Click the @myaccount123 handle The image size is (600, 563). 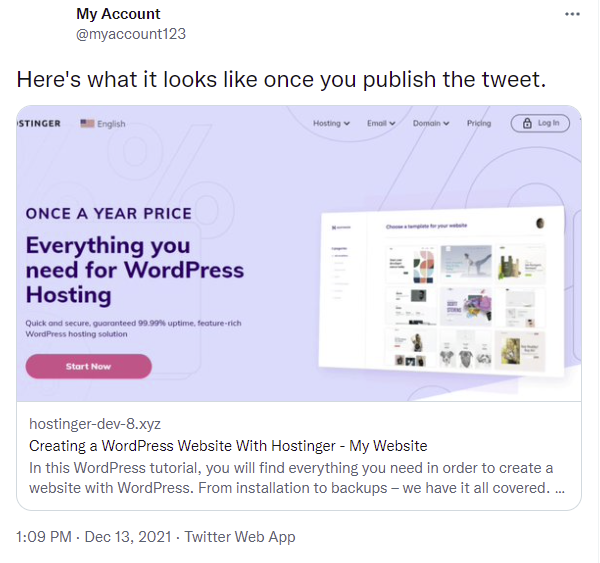click(131, 33)
